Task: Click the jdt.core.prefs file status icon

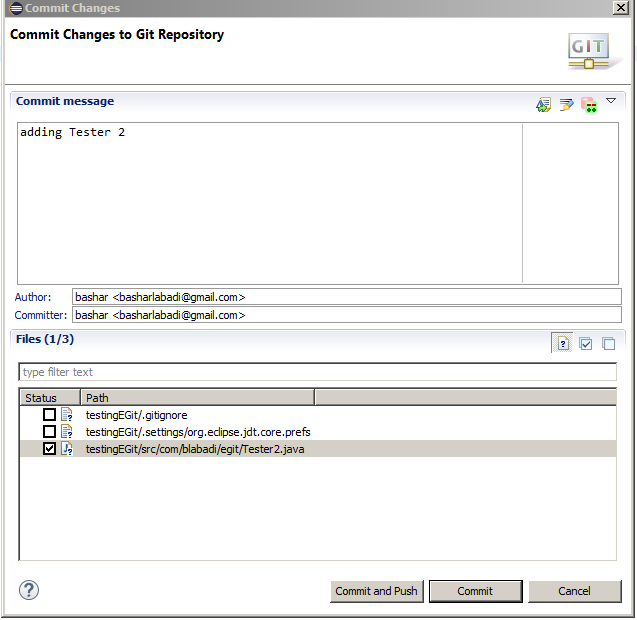Action: point(67,431)
